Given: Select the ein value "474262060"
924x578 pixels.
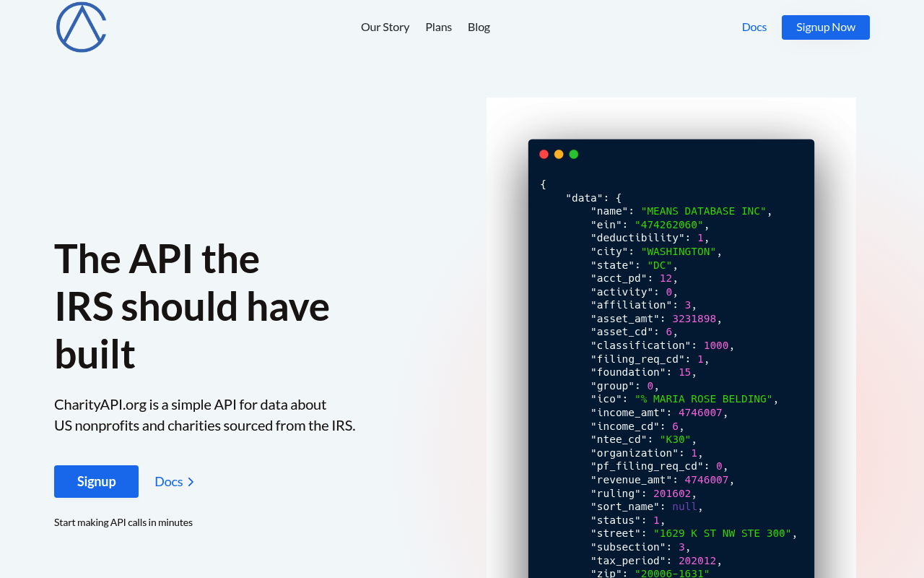Looking at the screenshot, I should pyautogui.click(x=669, y=225).
